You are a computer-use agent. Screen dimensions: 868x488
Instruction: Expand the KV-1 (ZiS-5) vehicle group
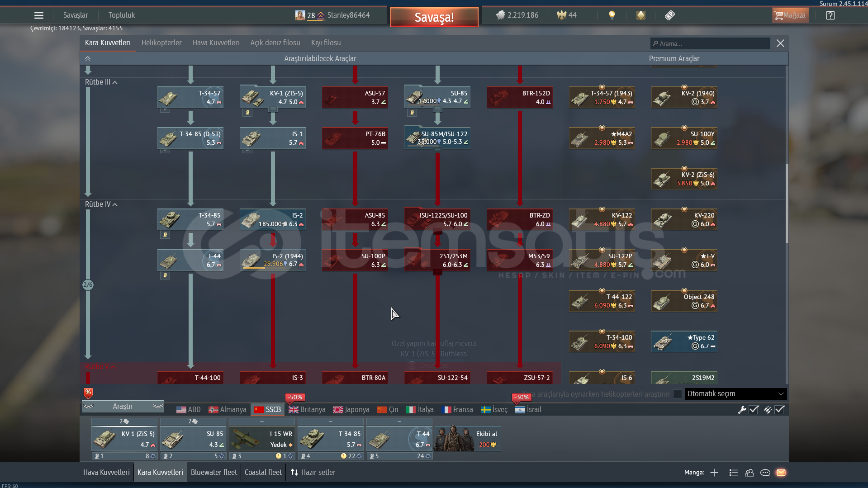click(x=273, y=109)
